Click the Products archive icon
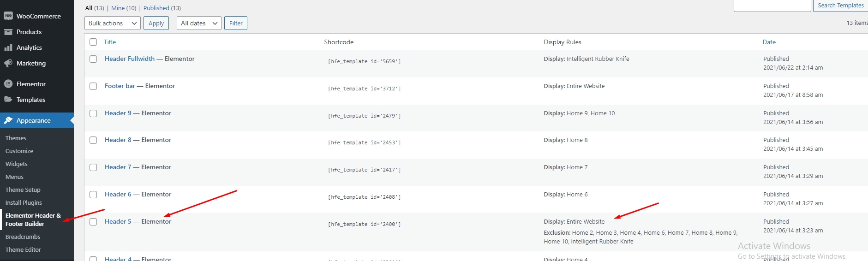The width and height of the screenshot is (868, 261). coord(8,32)
